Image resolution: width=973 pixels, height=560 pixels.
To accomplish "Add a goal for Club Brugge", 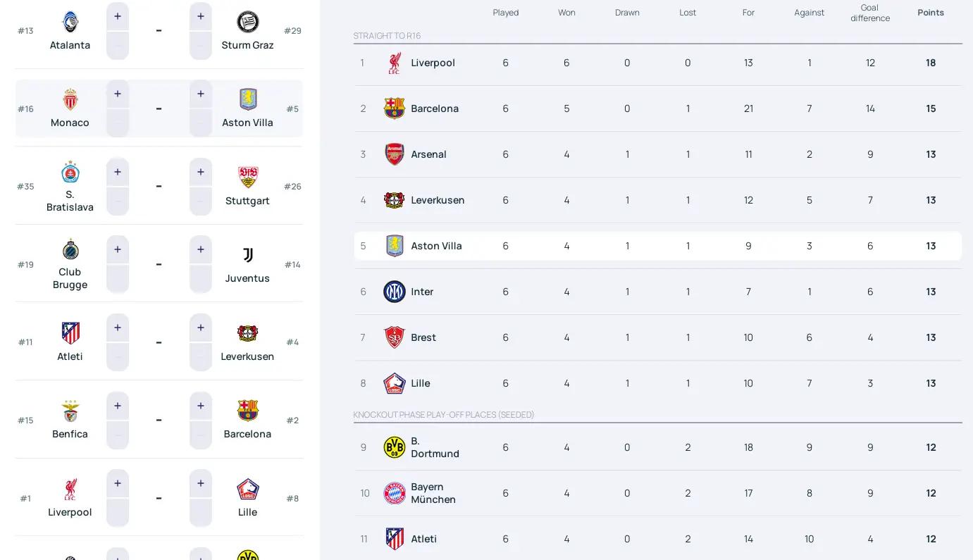I will tap(118, 249).
